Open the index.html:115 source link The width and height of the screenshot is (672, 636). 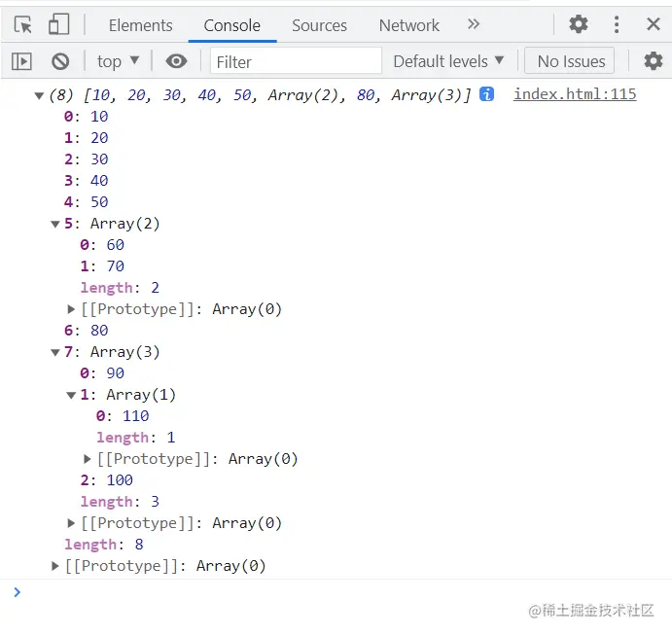tap(575, 94)
